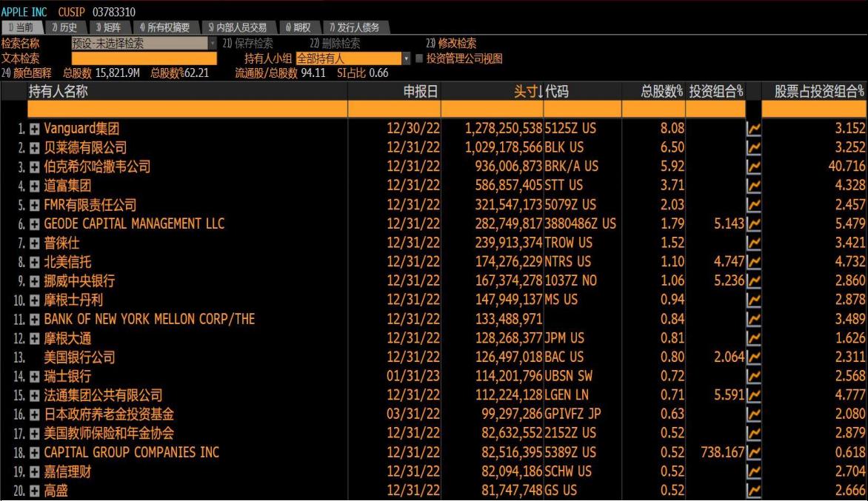
Task: Open chart icon for 瑞士银行 row
Action: [753, 376]
